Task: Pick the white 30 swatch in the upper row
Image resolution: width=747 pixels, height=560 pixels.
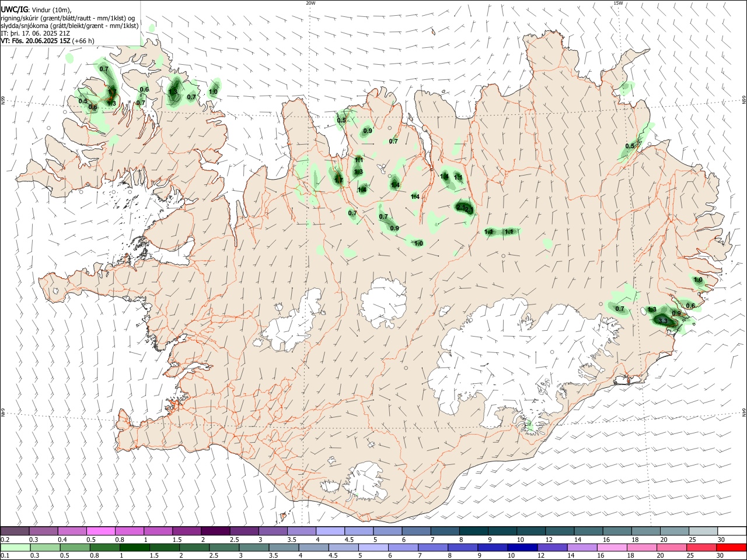Action: [x=732, y=531]
